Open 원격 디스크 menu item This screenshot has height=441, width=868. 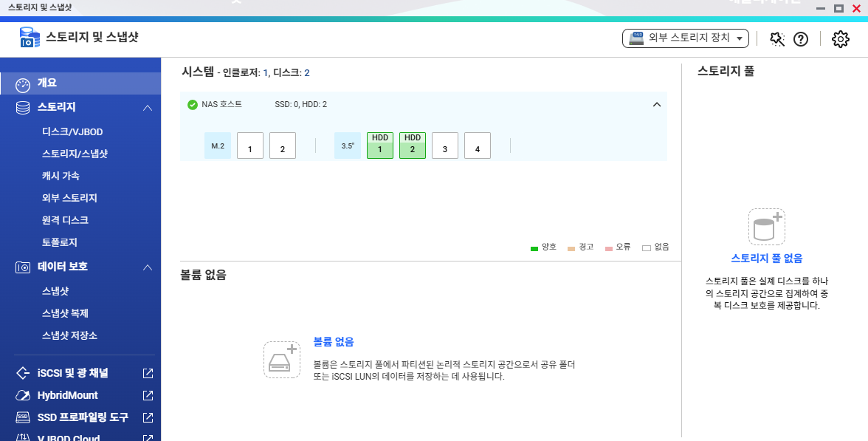(x=65, y=220)
